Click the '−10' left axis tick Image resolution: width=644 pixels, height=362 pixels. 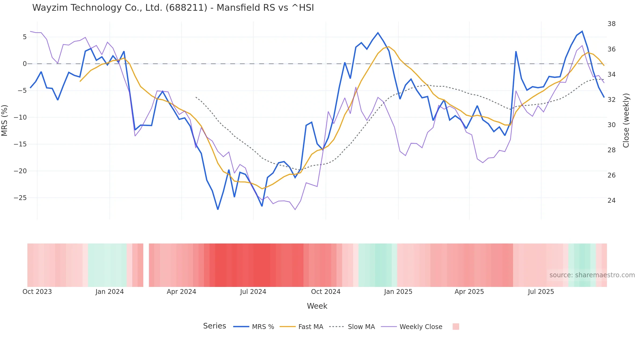[20, 117]
